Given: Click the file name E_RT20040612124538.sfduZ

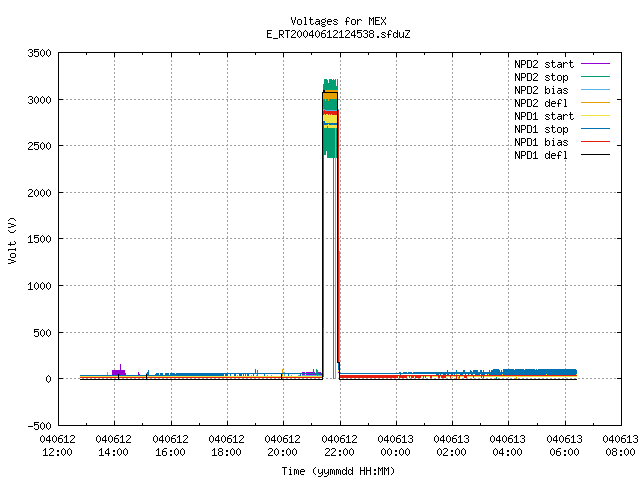Looking at the screenshot, I should tap(338, 34).
